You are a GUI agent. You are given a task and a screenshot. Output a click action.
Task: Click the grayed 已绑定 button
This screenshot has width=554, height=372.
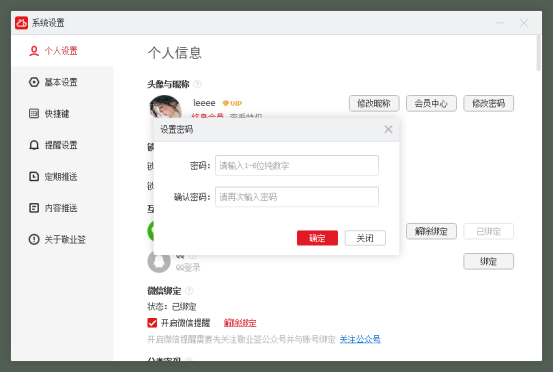(x=489, y=231)
